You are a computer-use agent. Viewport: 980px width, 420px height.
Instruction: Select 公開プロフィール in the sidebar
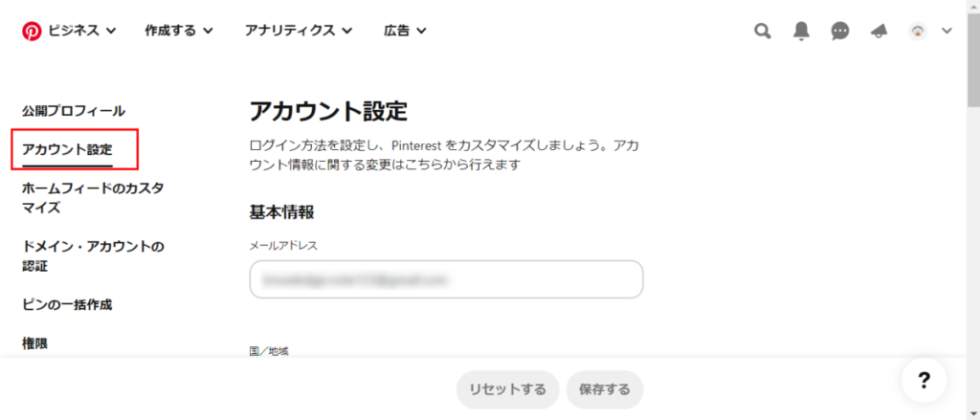point(73,111)
